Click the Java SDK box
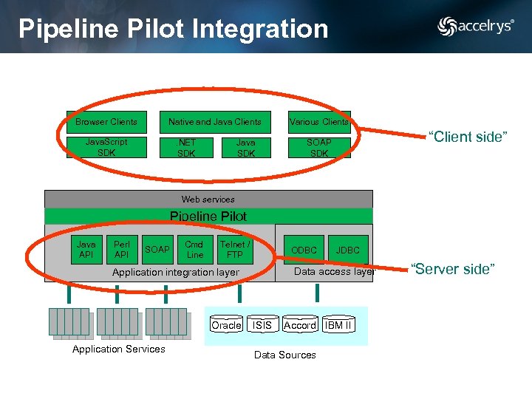 246,148
